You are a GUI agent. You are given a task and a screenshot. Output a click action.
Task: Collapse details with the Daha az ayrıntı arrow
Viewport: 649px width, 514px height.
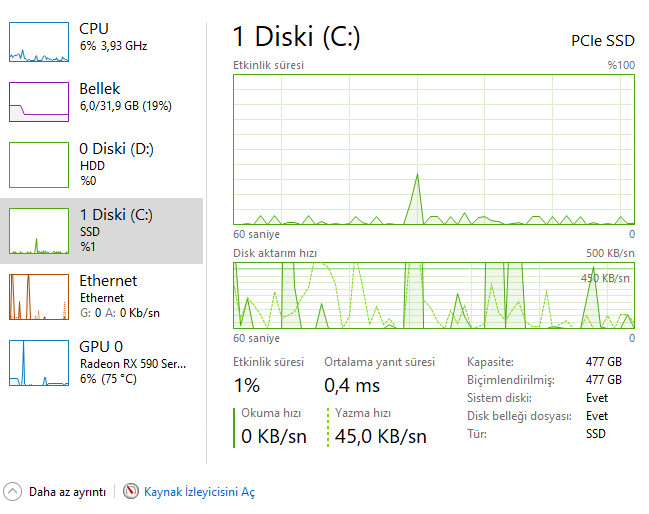click(x=13, y=492)
